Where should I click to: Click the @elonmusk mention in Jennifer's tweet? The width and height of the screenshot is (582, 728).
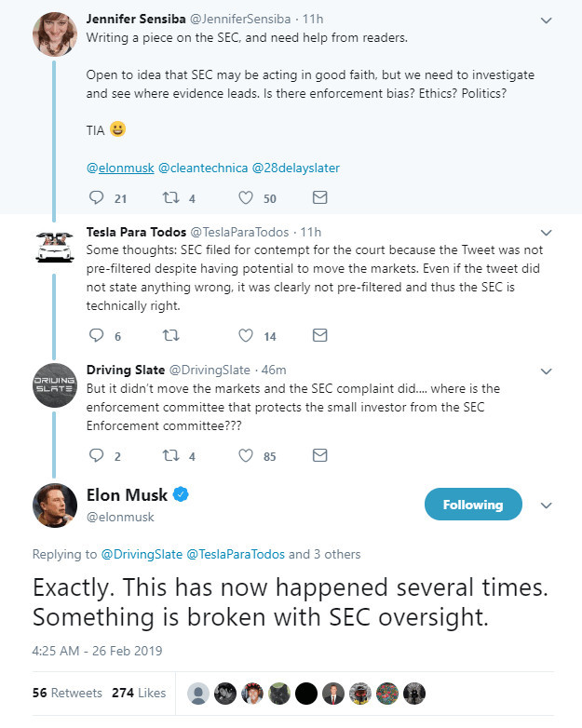pyautogui.click(x=119, y=168)
